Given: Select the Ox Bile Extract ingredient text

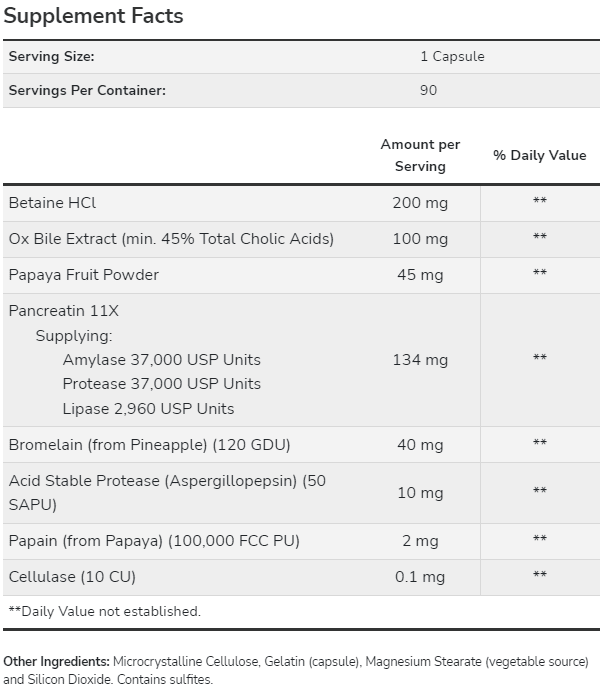Looking at the screenshot, I should (171, 239).
